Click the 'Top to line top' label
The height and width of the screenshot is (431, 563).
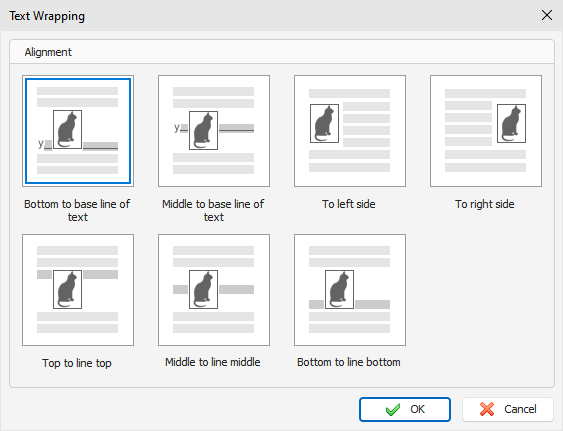coord(77,363)
